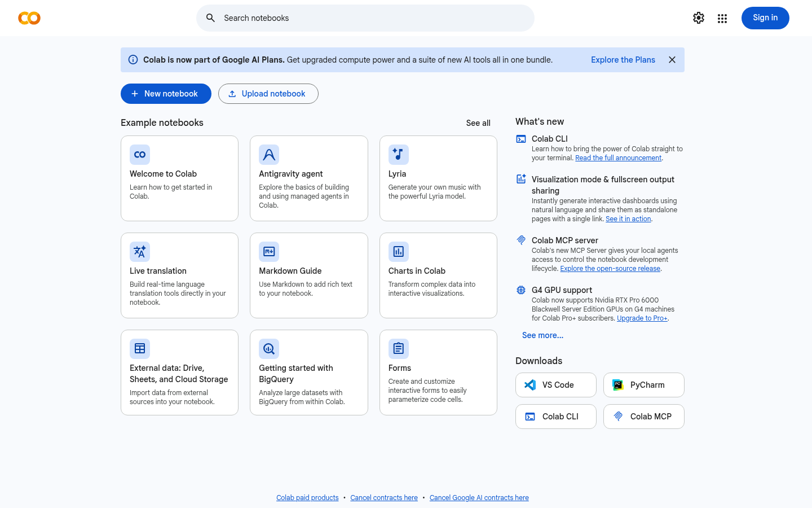Click the Colab CLI terminal icon in What's new
Image resolution: width=812 pixels, height=508 pixels.
pyautogui.click(x=521, y=139)
